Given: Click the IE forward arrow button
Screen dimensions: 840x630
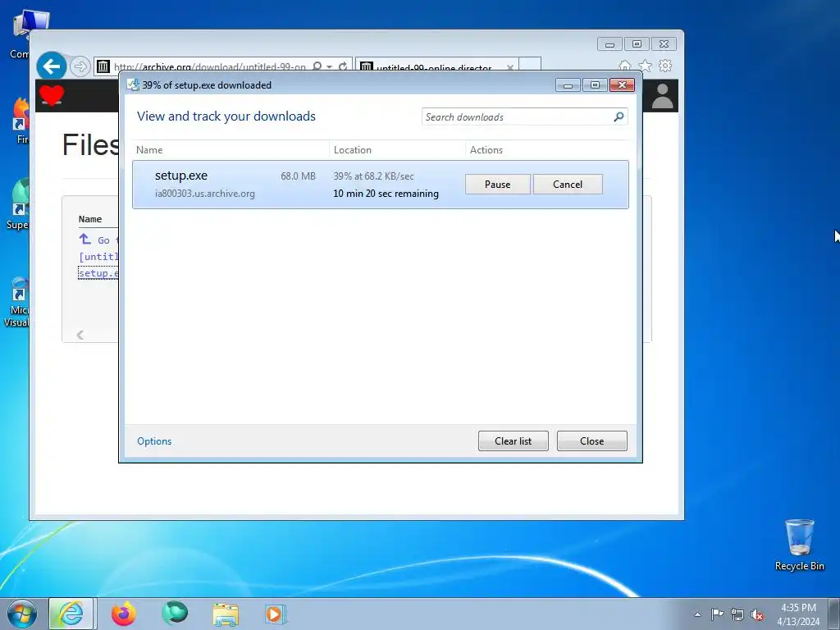Looking at the screenshot, I should (x=80, y=66).
